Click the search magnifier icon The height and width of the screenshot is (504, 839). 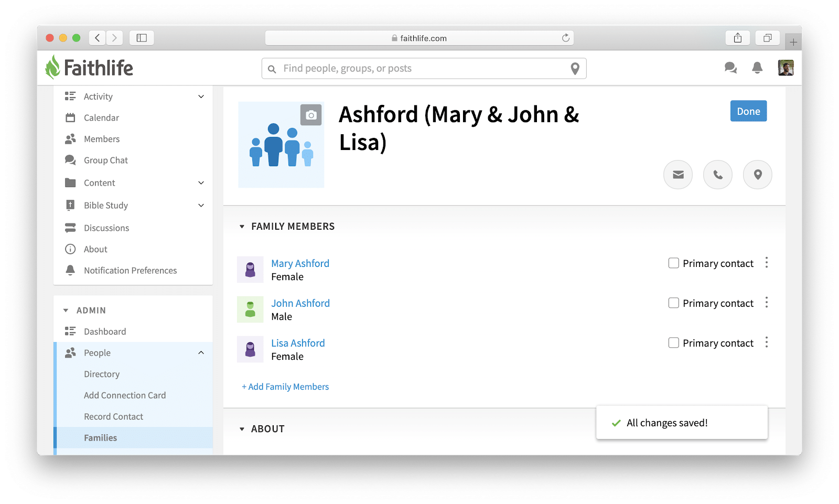pyautogui.click(x=272, y=69)
